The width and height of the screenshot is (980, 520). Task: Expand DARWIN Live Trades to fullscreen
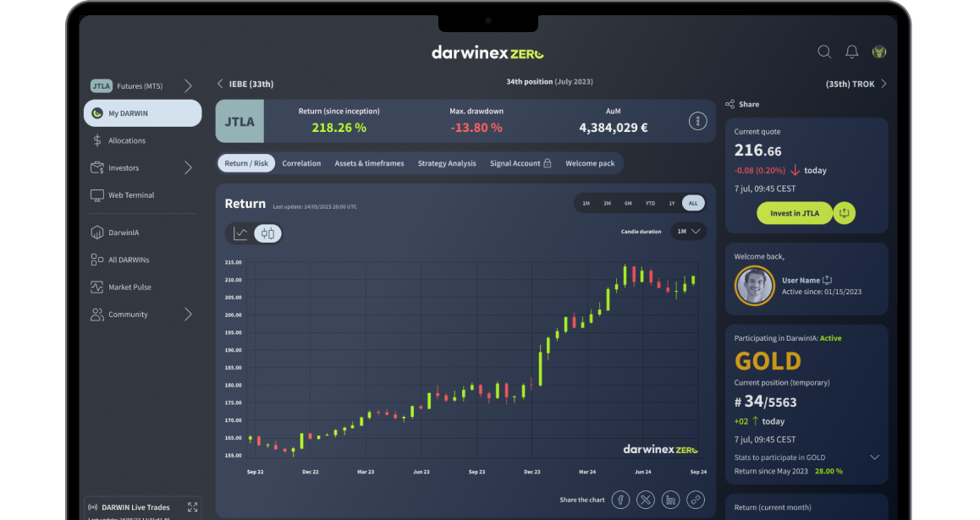click(192, 506)
